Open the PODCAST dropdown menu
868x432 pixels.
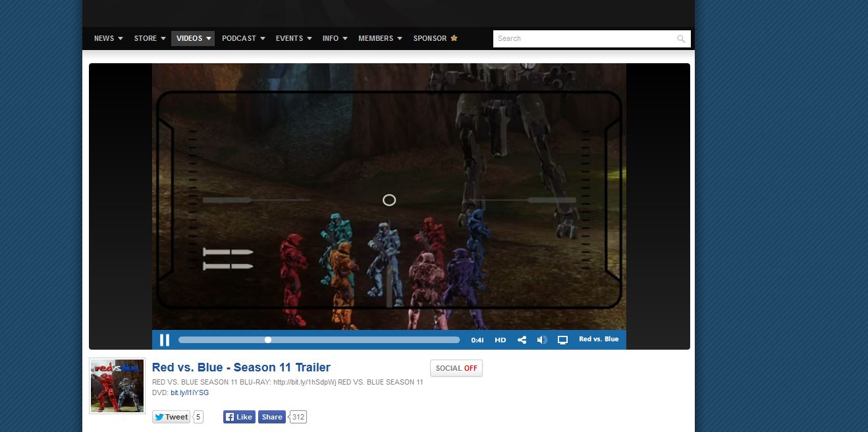click(x=244, y=38)
